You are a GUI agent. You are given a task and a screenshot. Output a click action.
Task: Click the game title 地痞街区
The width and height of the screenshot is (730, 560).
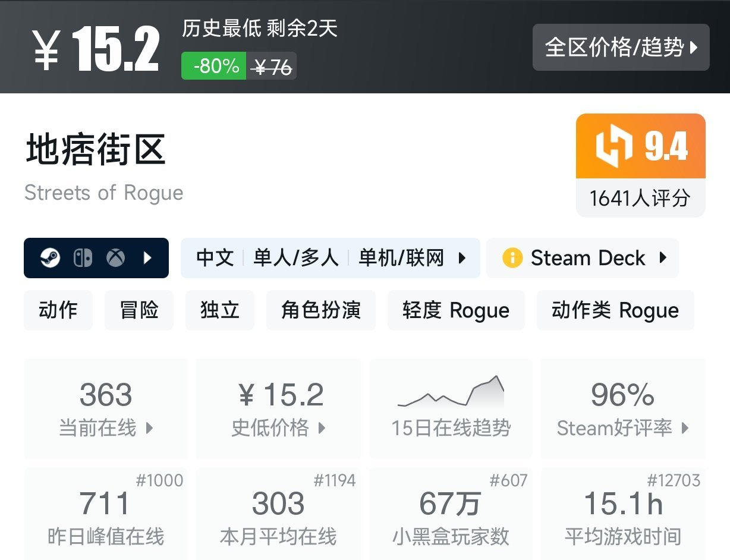pyautogui.click(x=95, y=149)
